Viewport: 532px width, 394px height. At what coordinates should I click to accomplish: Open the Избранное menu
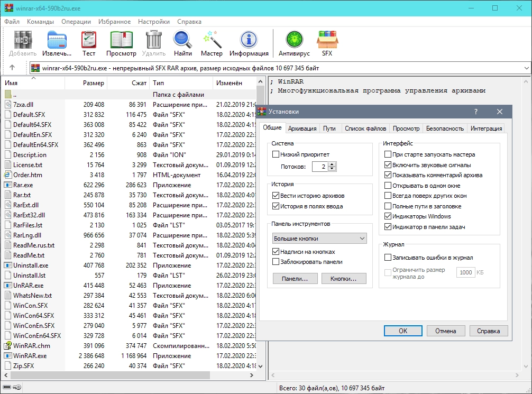pyautogui.click(x=114, y=22)
